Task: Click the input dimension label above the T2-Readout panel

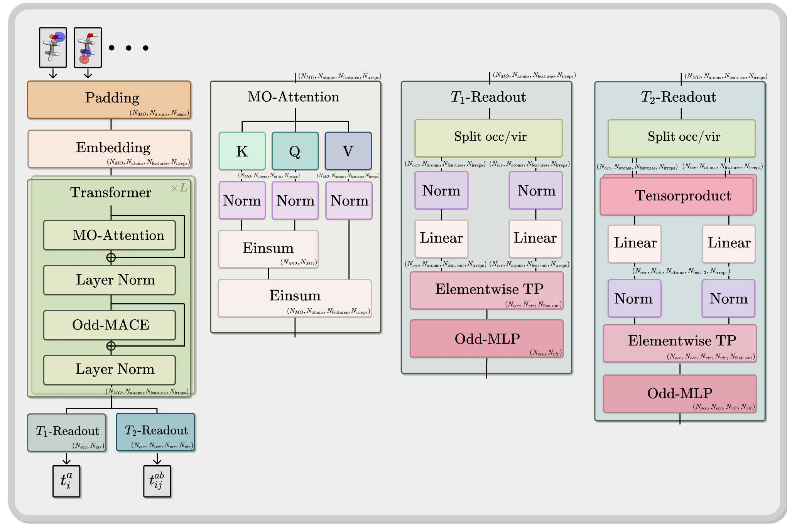Action: [x=726, y=76]
